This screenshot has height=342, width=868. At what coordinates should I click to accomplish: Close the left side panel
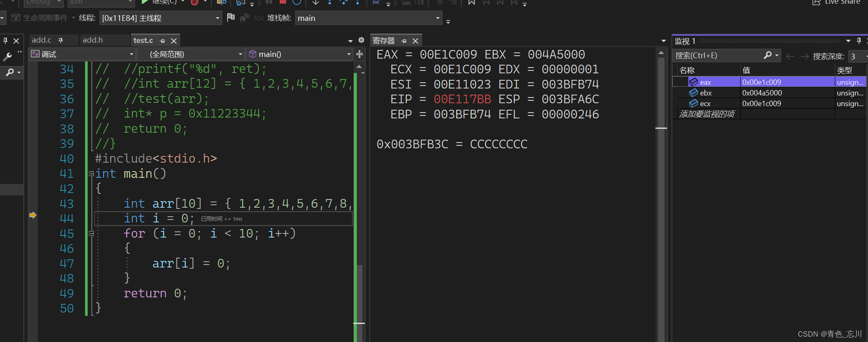coord(16,41)
